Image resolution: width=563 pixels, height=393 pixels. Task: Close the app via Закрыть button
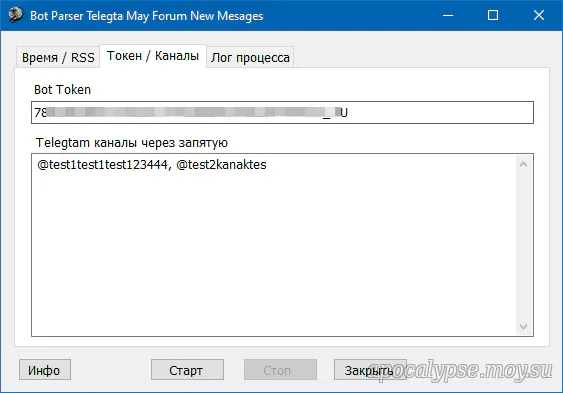370,370
